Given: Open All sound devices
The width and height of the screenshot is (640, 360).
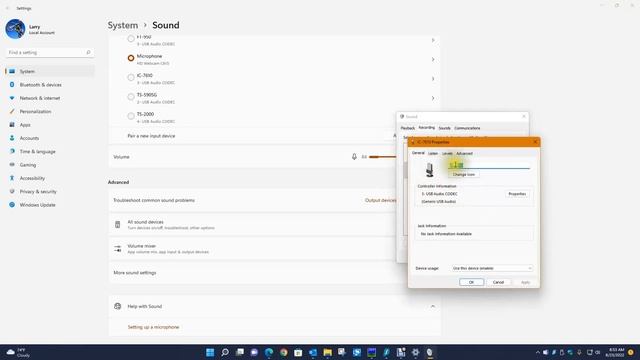Looking at the screenshot, I should [253, 225].
